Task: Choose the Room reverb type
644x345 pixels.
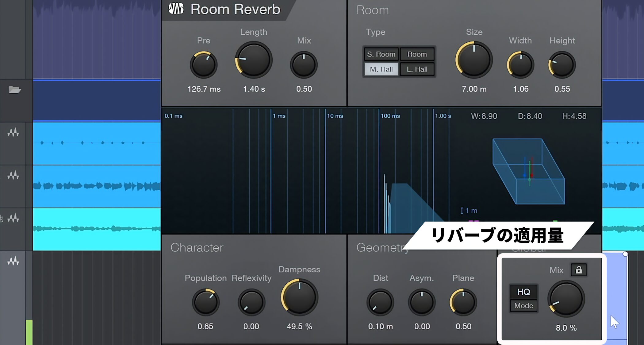Action: click(417, 54)
